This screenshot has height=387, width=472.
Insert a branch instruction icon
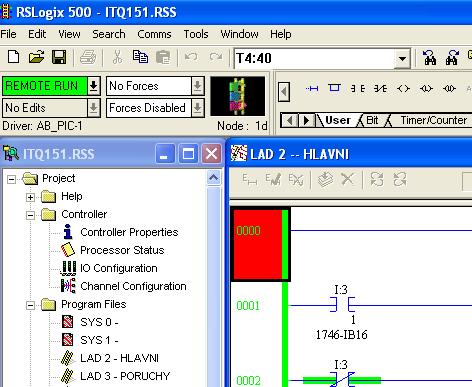coord(334,88)
